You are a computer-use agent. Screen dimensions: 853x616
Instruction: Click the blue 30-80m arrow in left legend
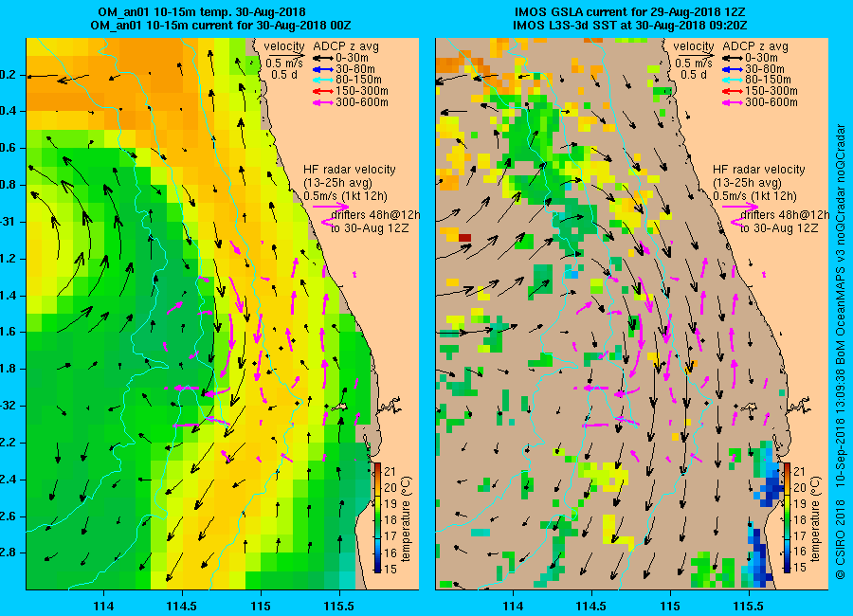pos(322,69)
